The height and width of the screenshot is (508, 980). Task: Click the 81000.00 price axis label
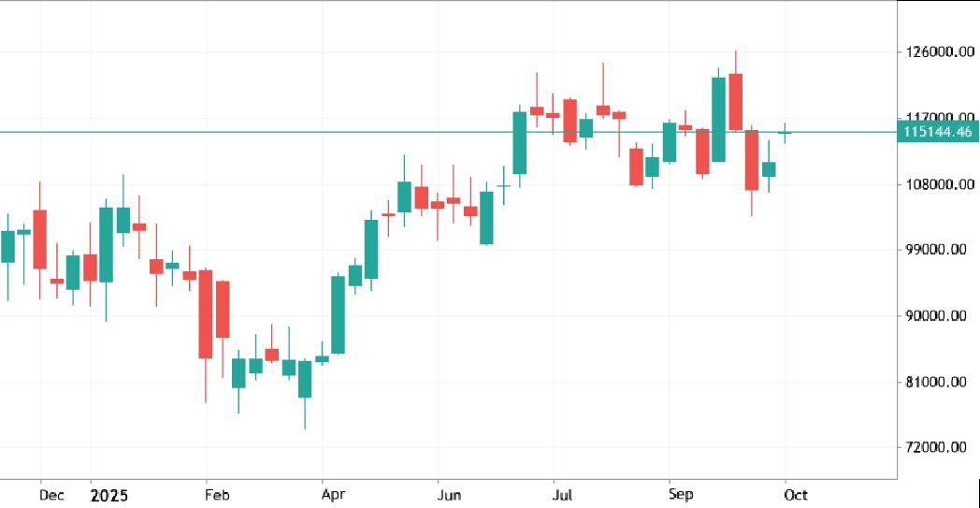(x=938, y=382)
